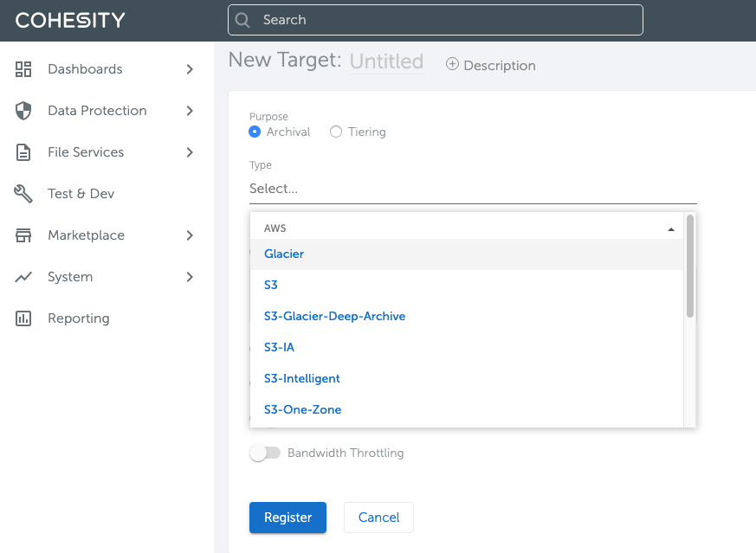756x553 pixels.
Task: Click the File Services document icon
Action: (x=23, y=152)
